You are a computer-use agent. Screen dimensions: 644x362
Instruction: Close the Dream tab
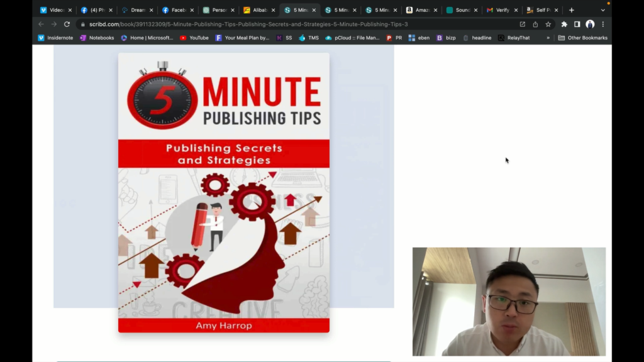coord(151,10)
